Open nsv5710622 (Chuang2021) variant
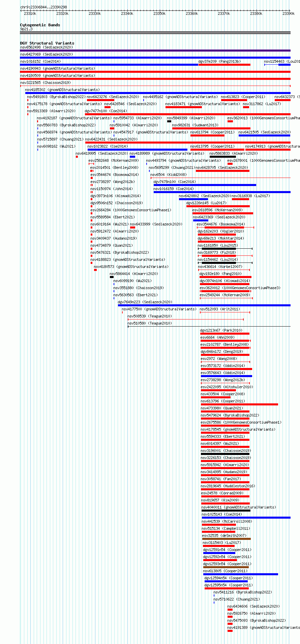 237,599
